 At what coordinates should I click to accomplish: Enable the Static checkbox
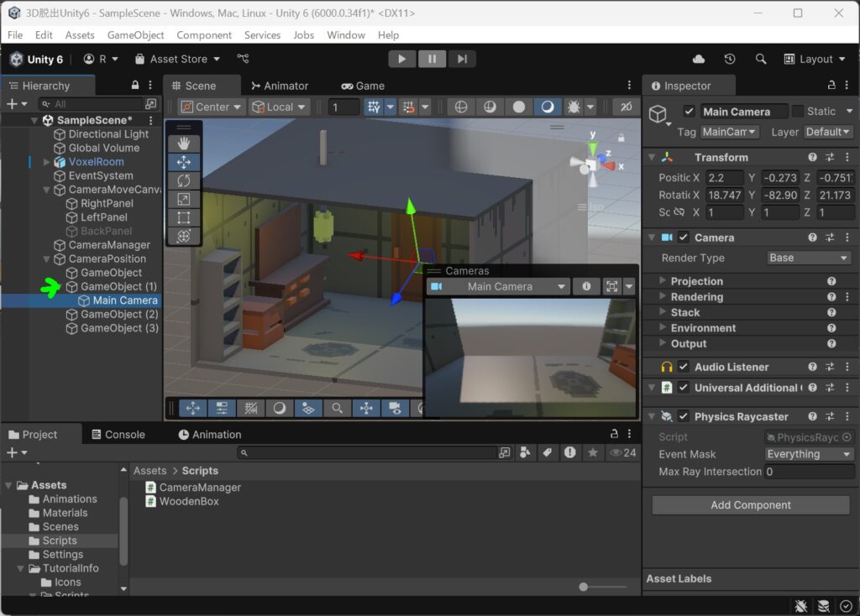(798, 112)
